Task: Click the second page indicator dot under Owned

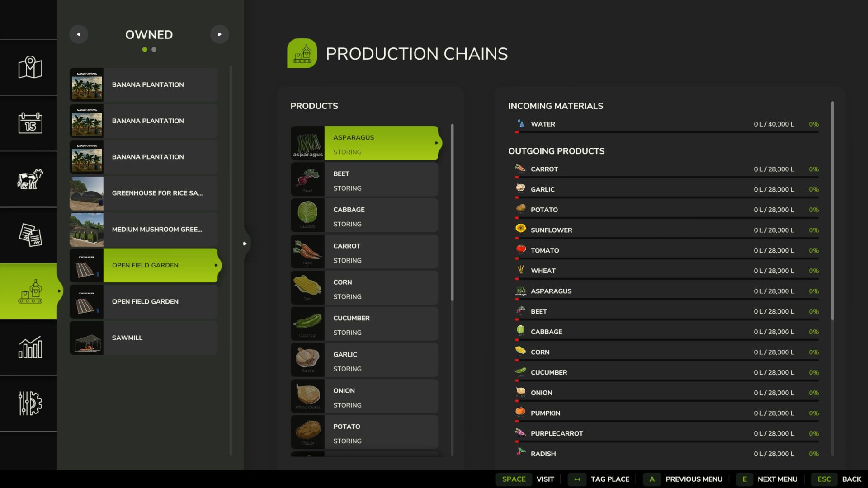Action: point(154,50)
